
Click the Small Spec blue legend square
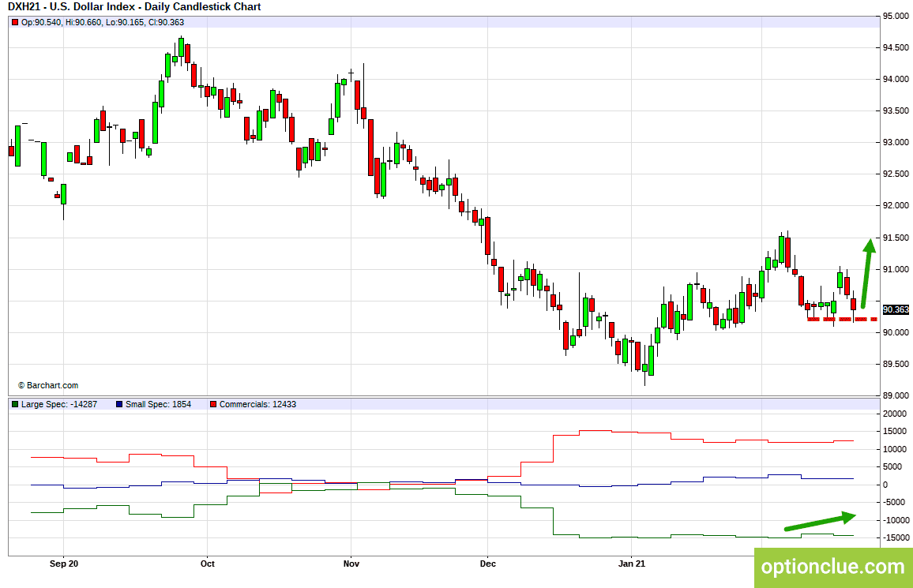[118, 404]
